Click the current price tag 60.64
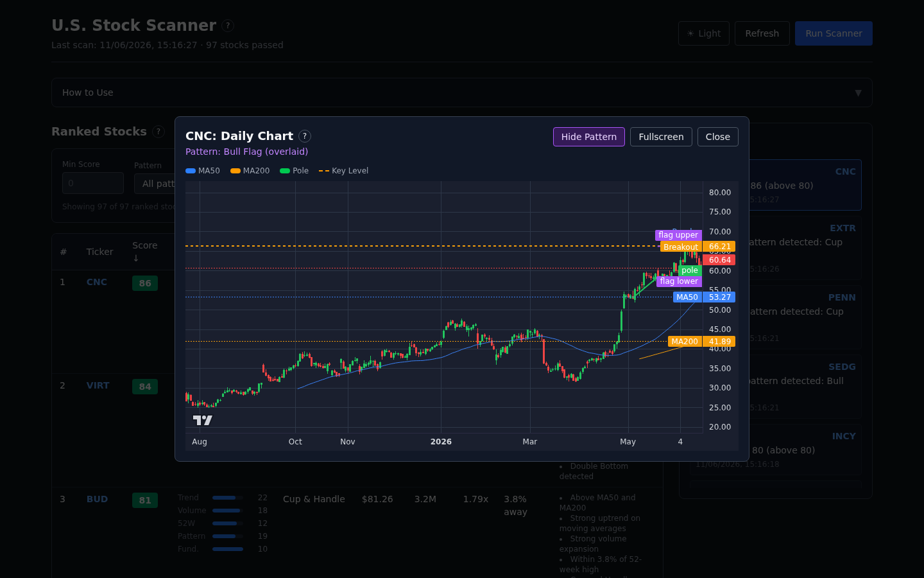Screen dimensions: 924x578 (x=719, y=260)
